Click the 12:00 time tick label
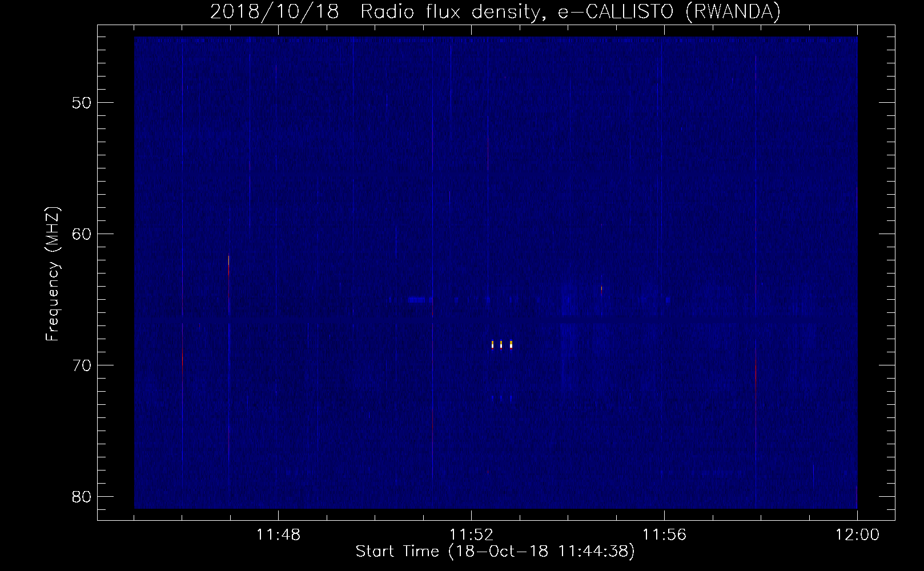The width and height of the screenshot is (924, 571). click(x=857, y=535)
